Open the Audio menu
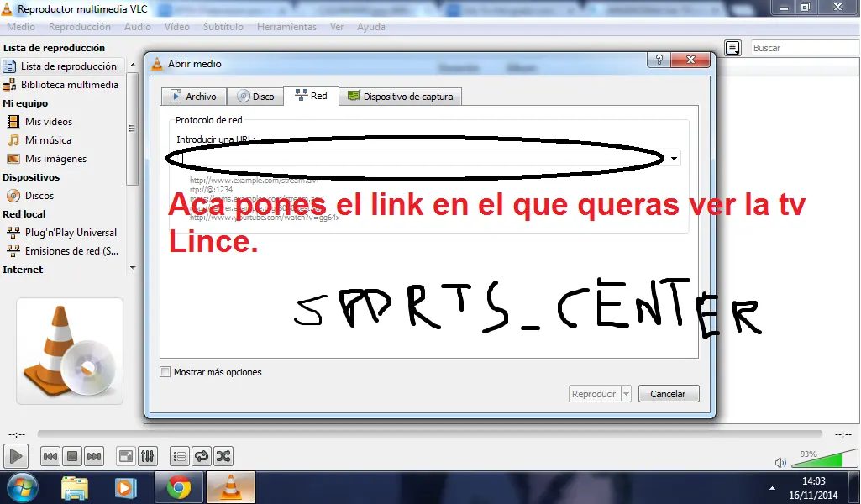861x504 pixels. pyautogui.click(x=137, y=27)
